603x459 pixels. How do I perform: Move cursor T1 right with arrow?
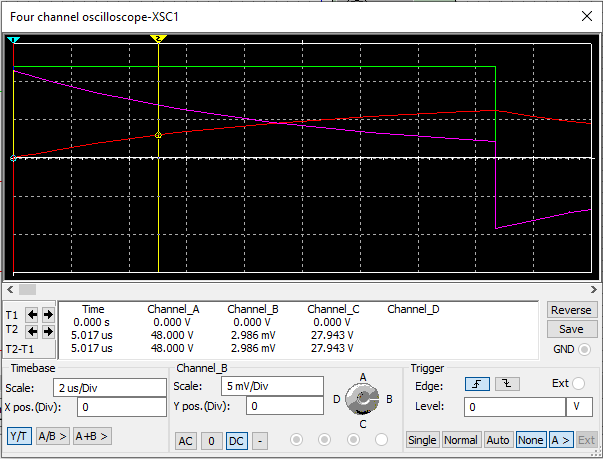tap(48, 315)
